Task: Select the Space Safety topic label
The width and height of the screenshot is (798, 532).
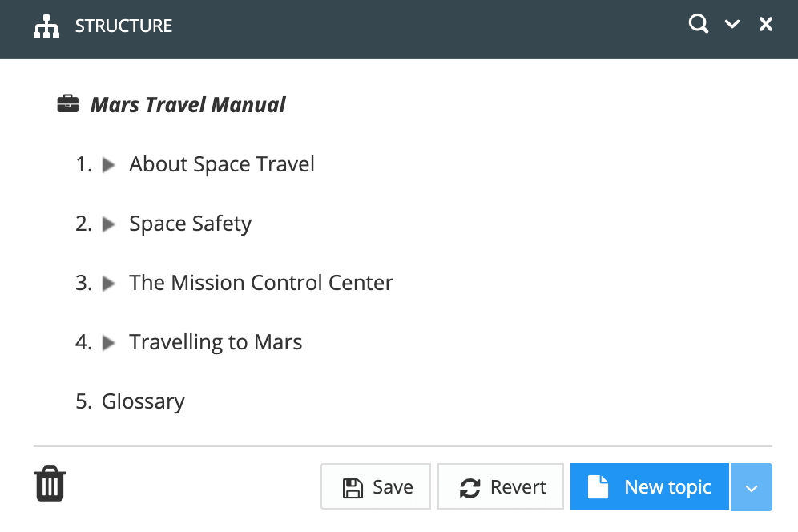Action: pos(191,224)
